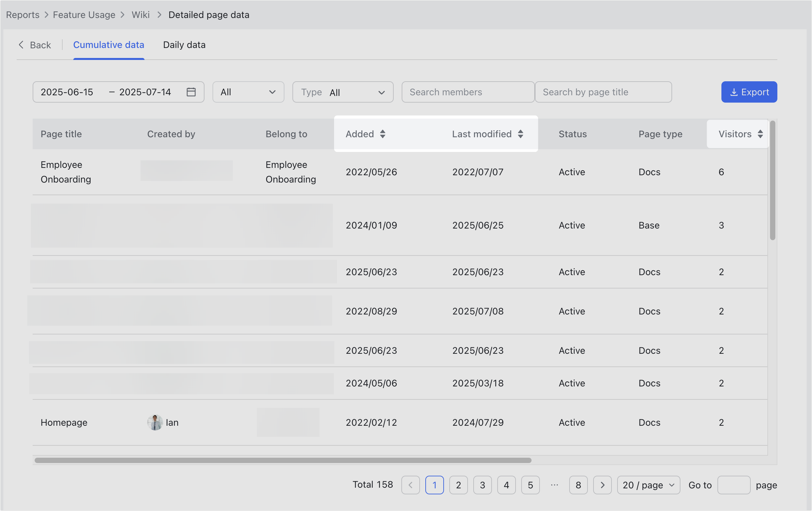The width and height of the screenshot is (812, 511).
Task: Go to previous page arrow
Action: pyautogui.click(x=410, y=485)
